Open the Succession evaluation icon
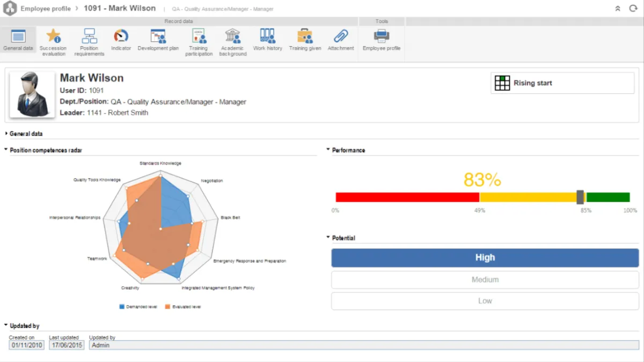 pos(53,36)
